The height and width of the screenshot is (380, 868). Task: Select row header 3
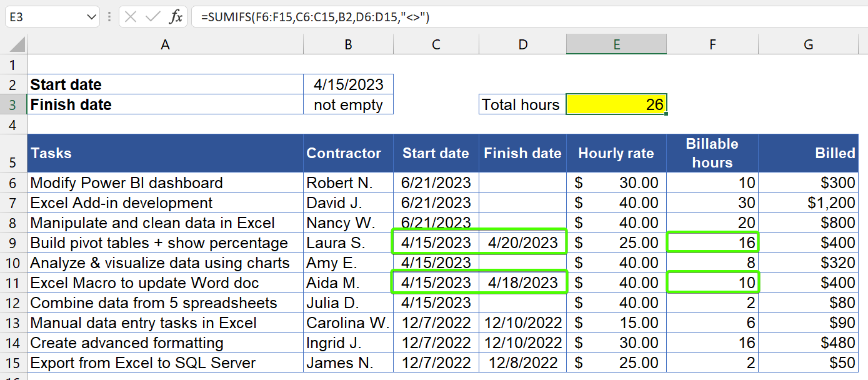click(14, 104)
